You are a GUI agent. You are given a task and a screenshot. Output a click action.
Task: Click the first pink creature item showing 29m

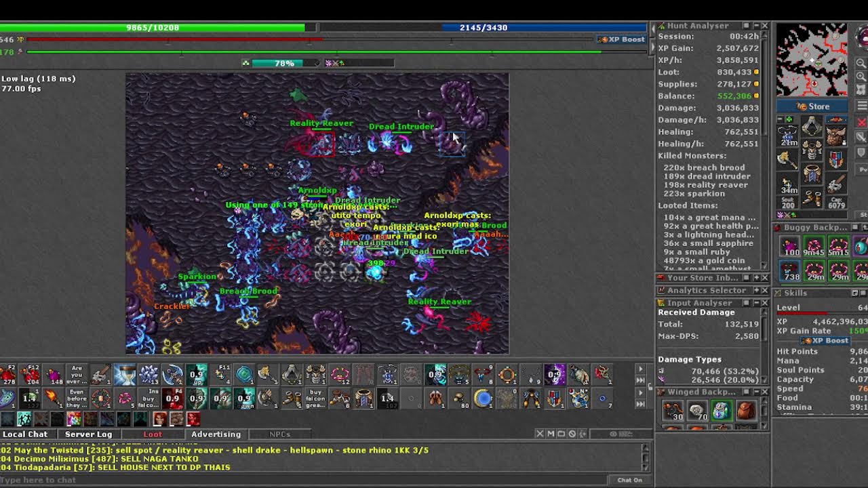tap(814, 270)
